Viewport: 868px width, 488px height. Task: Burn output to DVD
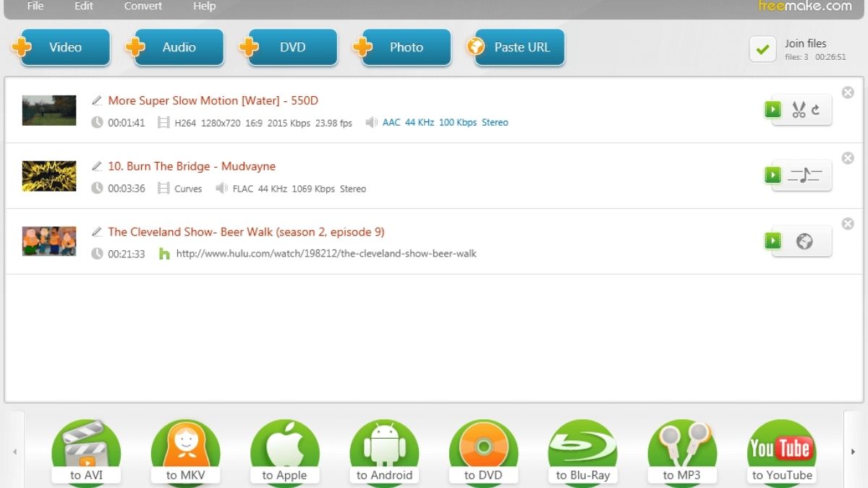tap(483, 453)
